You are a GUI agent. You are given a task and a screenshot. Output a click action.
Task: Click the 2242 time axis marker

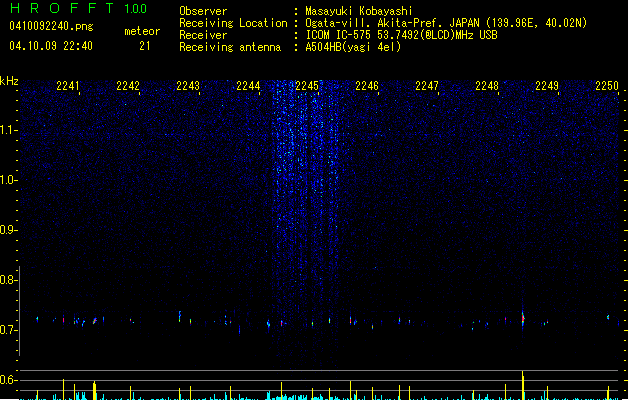coord(128,86)
